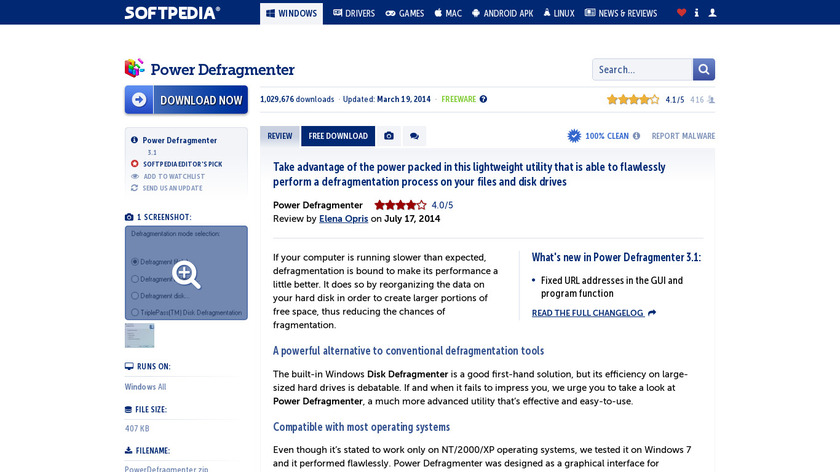This screenshot has width=840, height=472.
Task: Switch to the Free Download tab
Action: click(338, 136)
